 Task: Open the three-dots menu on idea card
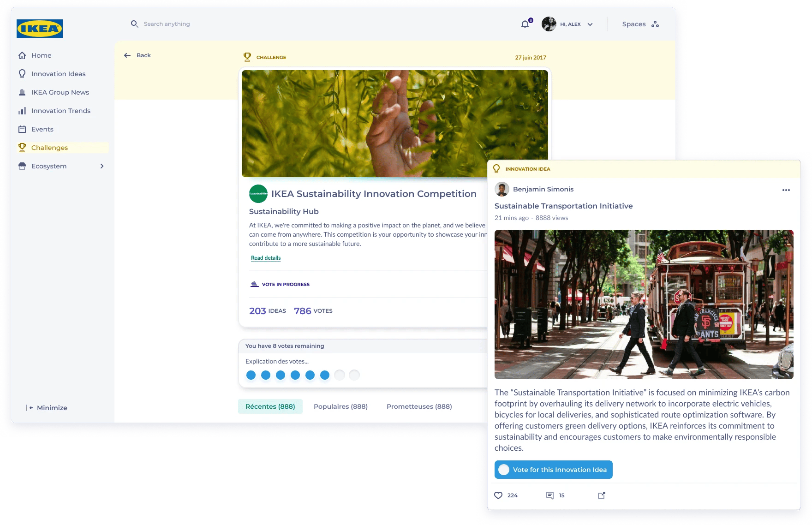tap(786, 190)
